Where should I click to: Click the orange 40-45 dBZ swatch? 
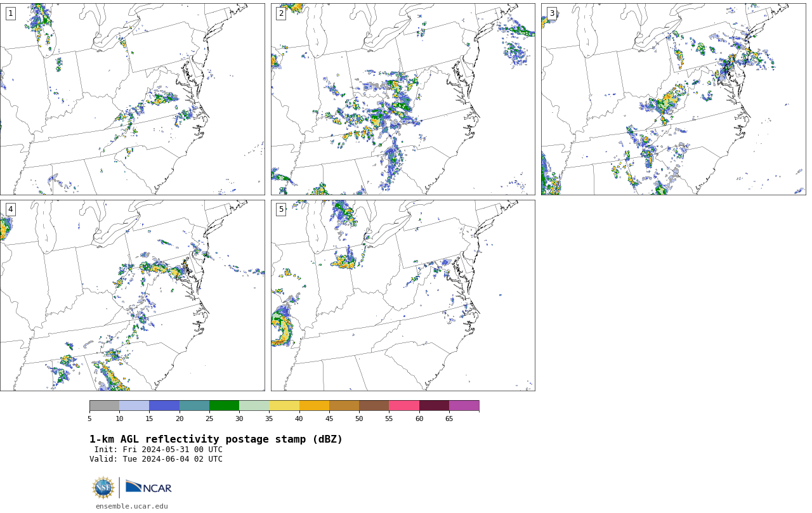pos(314,406)
